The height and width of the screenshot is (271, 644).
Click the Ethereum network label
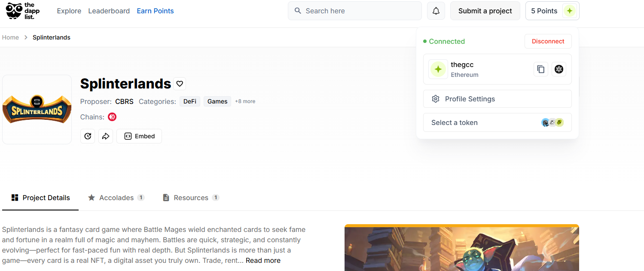coord(464,75)
